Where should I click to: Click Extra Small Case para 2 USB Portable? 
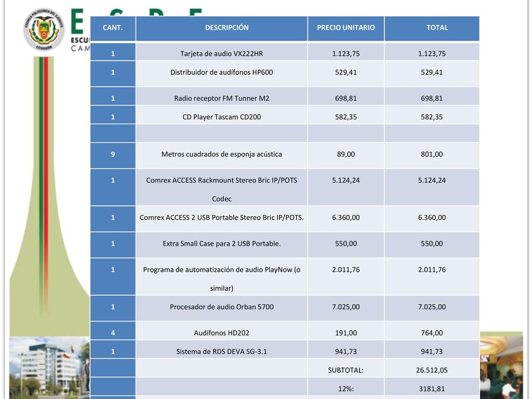[221, 244]
